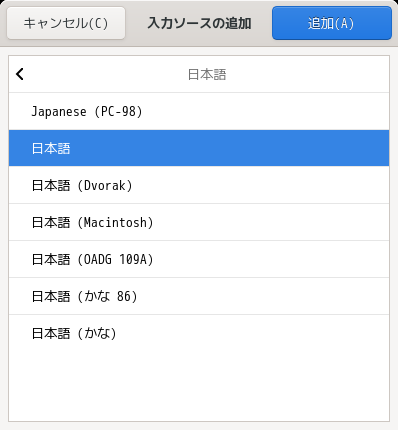
Task: Click the 入力ソースの追加 dialog title
Action: [199, 23]
